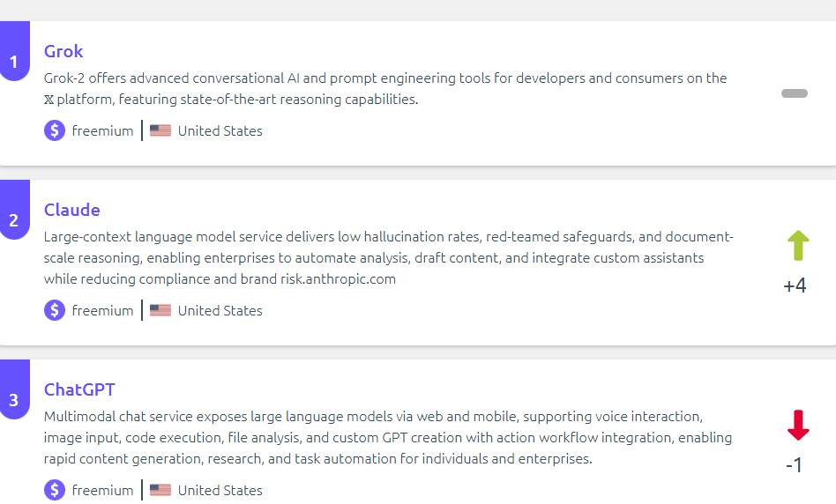Click ChatGPT's multimodal chat description paragraph

coord(388,437)
